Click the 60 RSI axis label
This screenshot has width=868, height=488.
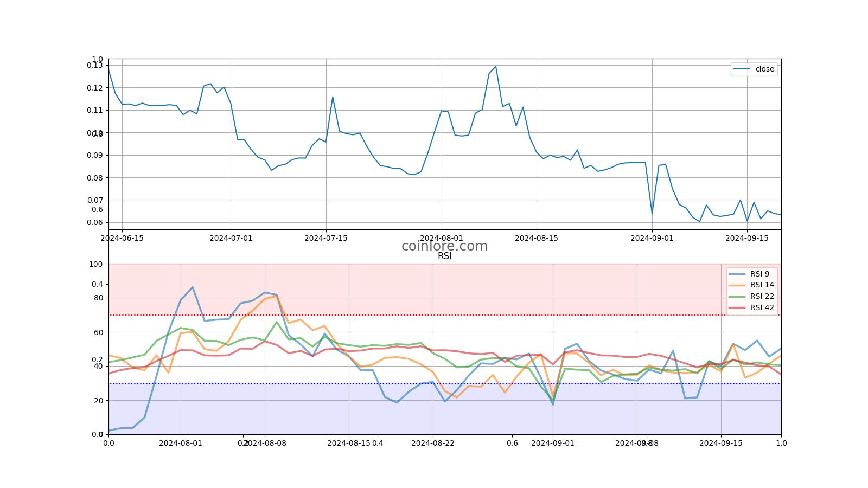(x=98, y=332)
